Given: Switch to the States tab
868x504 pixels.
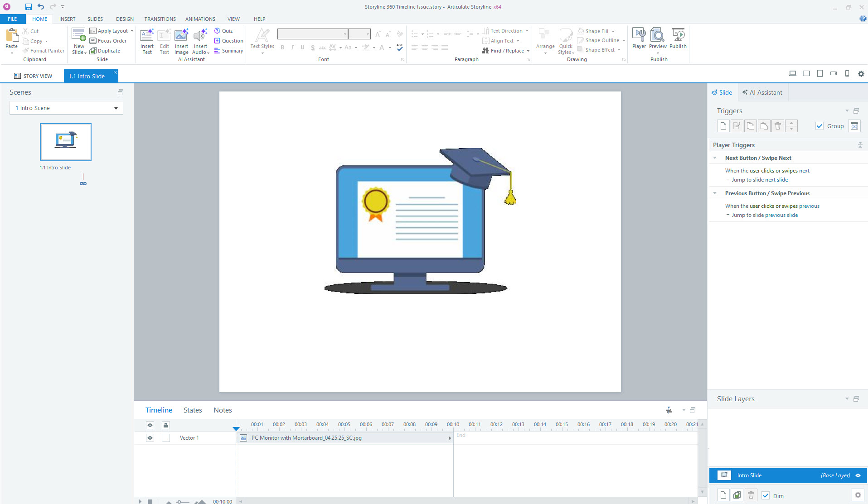Looking at the screenshot, I should (x=193, y=410).
